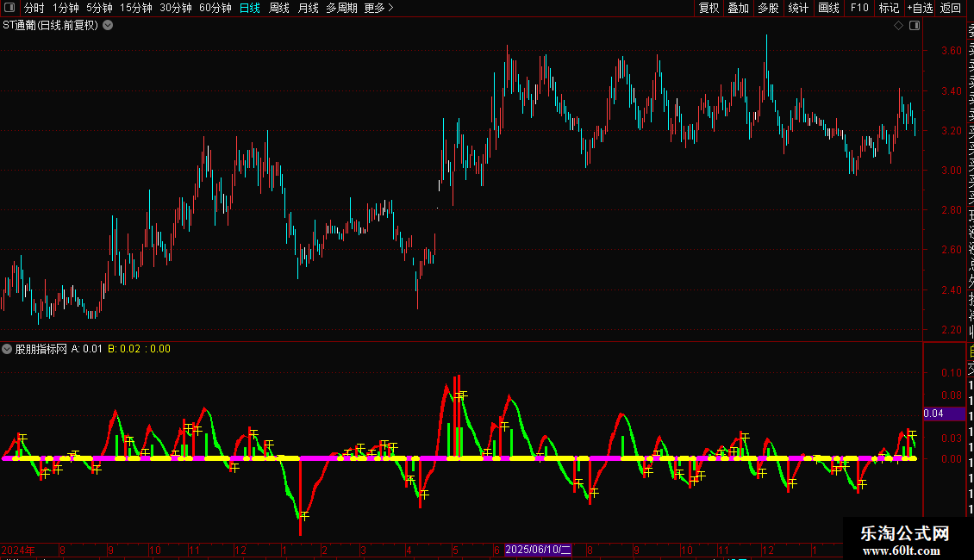
Task: Toggle the panel layout icon in chart corner
Action: (915, 26)
